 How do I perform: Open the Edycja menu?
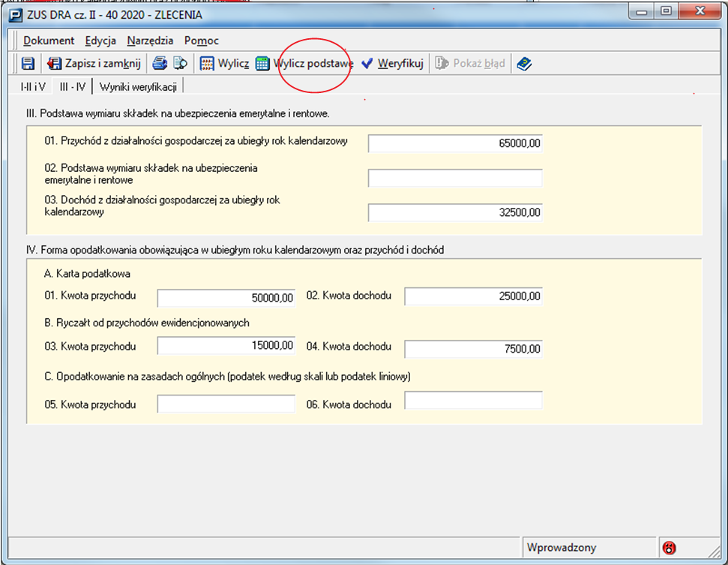pyautogui.click(x=100, y=41)
